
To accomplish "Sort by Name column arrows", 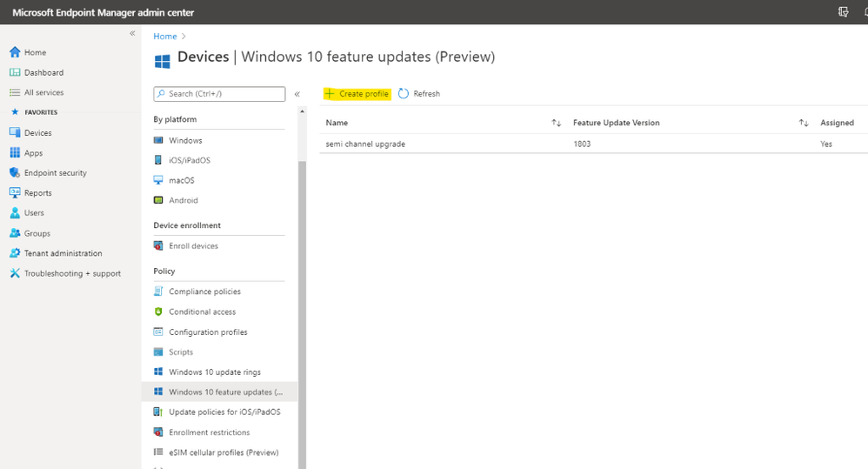I will point(556,123).
